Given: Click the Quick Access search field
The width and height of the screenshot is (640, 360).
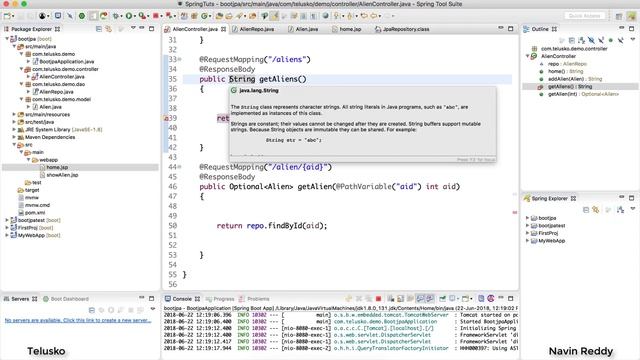Looking at the screenshot, I should point(584,16).
